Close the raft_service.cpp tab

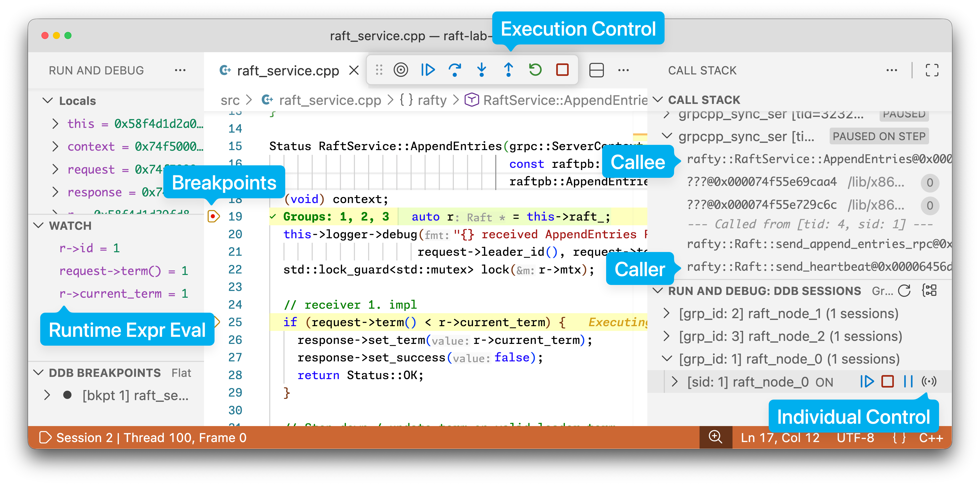354,70
